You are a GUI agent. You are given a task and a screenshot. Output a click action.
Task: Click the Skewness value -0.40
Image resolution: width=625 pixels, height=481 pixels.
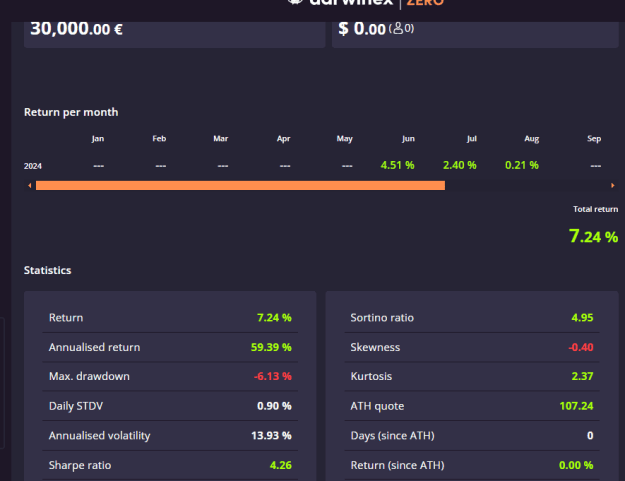pos(581,347)
